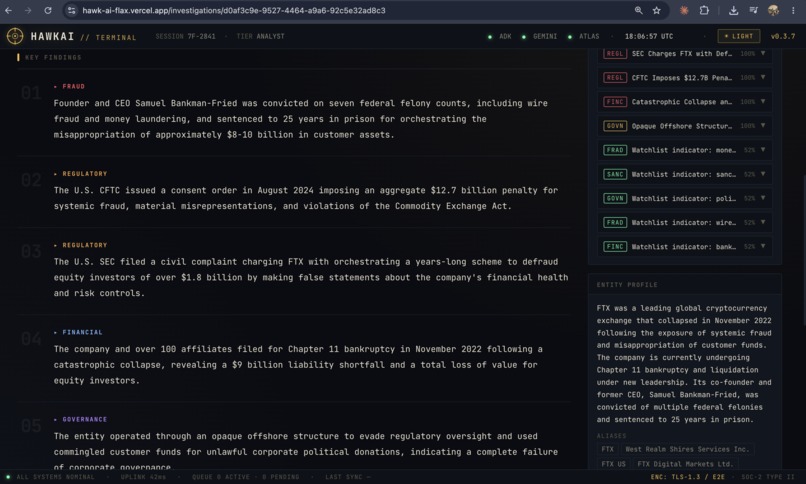Click the SESSION 7F-2841 label
Image resolution: width=806 pixels, height=484 pixels.
coord(186,36)
